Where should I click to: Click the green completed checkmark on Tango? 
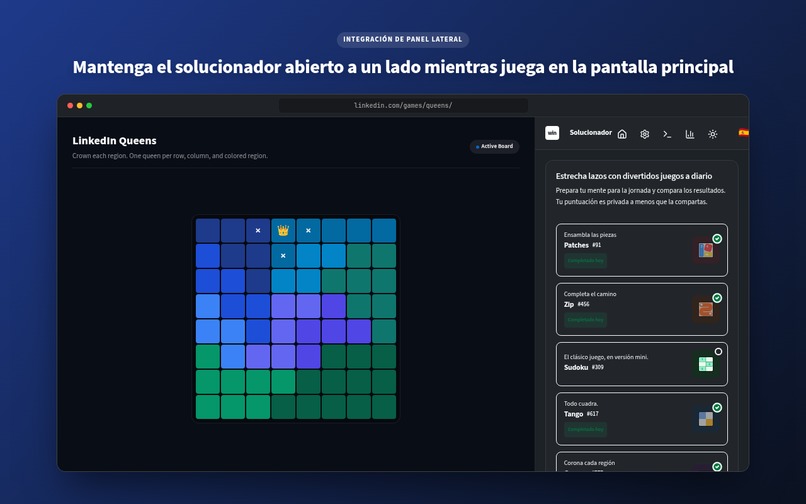tap(717, 407)
